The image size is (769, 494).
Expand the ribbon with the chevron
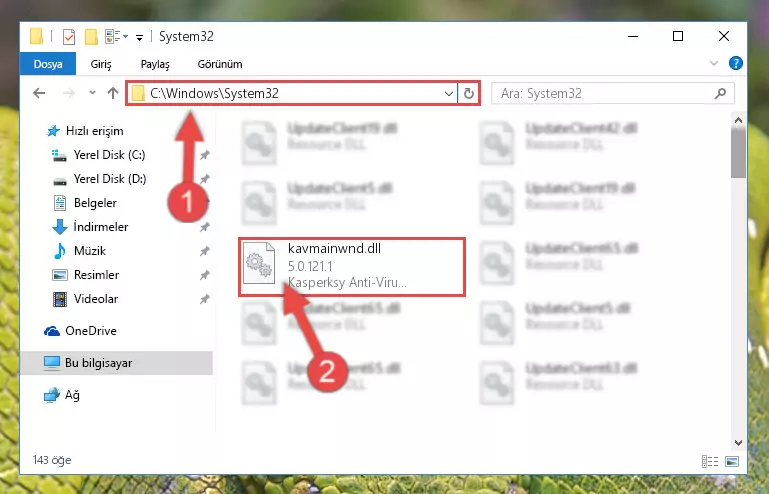[x=714, y=63]
